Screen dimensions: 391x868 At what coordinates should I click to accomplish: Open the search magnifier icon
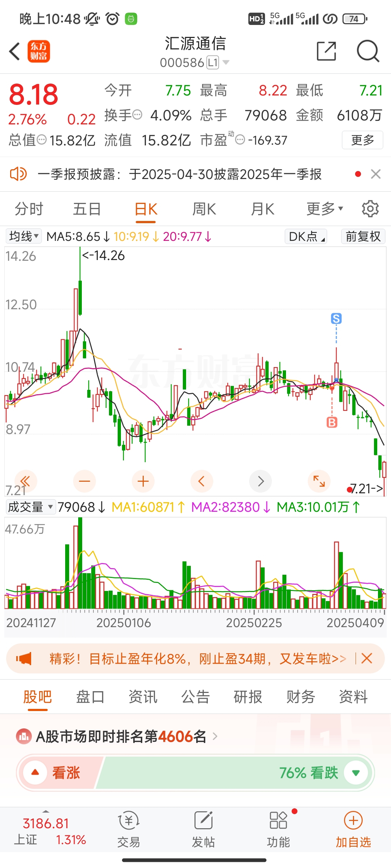[x=368, y=51]
